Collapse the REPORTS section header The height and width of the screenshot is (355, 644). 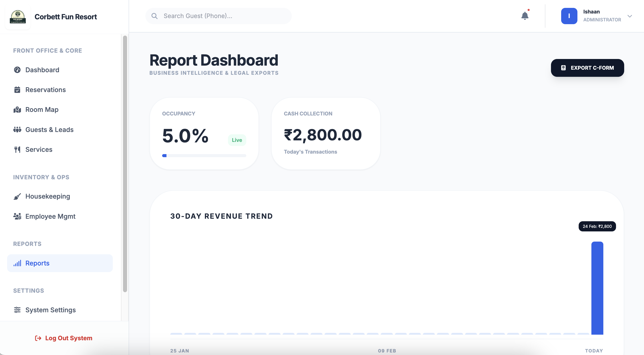point(27,244)
